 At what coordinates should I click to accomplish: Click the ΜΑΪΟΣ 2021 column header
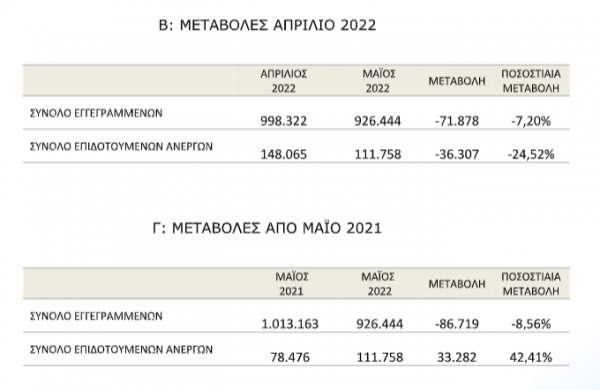292,284
